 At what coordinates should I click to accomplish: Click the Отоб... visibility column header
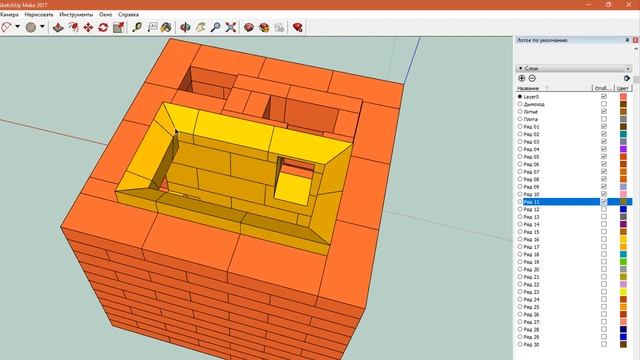603,88
